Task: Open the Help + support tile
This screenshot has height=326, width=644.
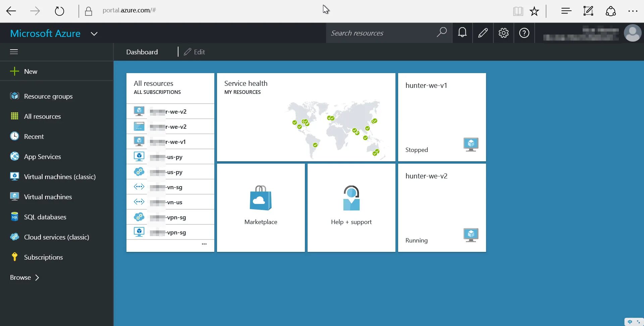Action: (x=352, y=208)
